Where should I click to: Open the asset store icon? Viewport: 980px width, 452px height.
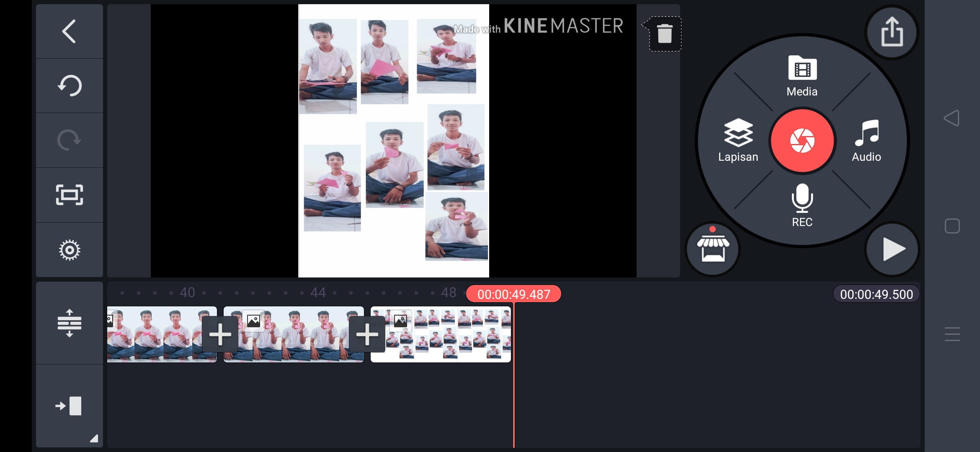click(x=712, y=249)
